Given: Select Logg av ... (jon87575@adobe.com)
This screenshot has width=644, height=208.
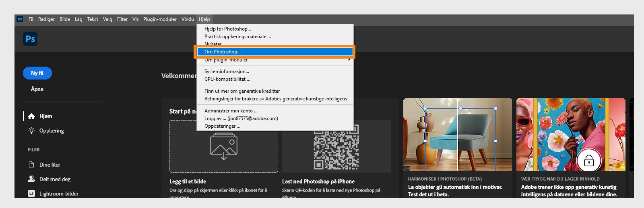Looking at the screenshot, I should point(275,118).
